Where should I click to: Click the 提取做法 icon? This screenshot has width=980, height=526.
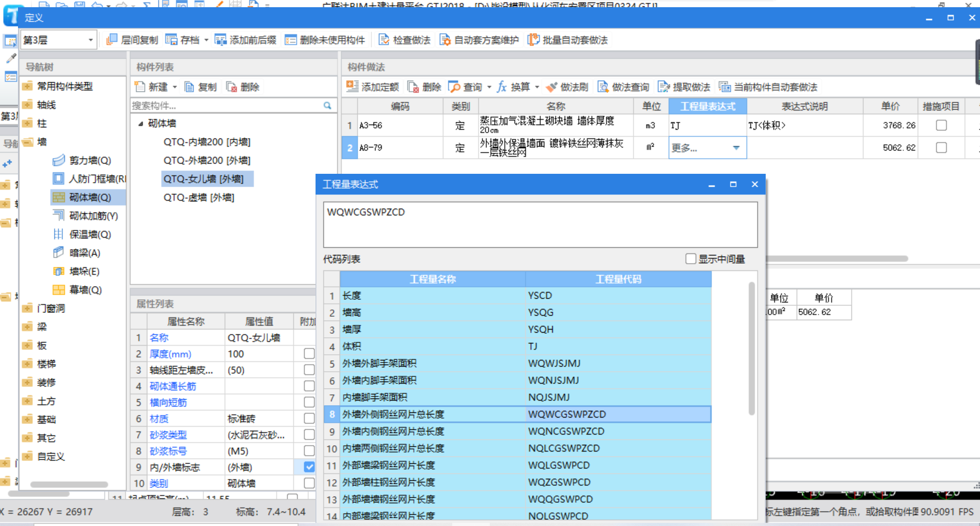tap(664, 87)
